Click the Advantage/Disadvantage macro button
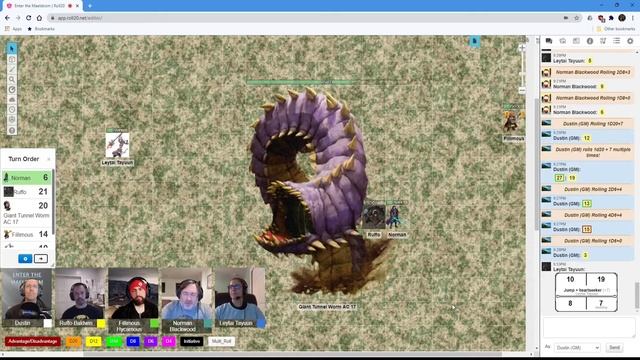Screen dimensions: 640x360 33,341
